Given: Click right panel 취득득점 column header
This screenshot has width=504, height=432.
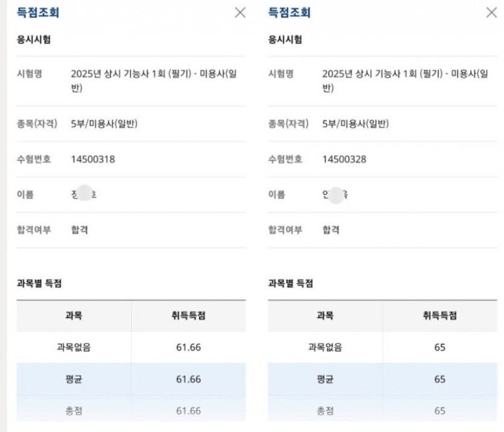Looking at the screenshot, I should point(439,316).
